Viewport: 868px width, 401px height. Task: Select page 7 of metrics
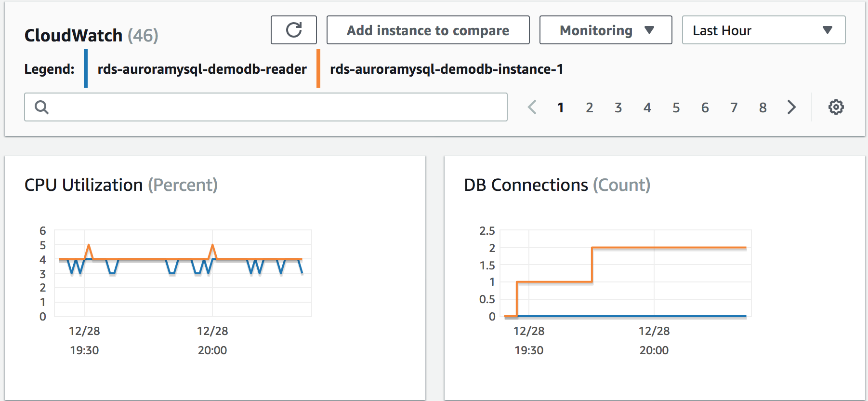pyautogui.click(x=734, y=107)
